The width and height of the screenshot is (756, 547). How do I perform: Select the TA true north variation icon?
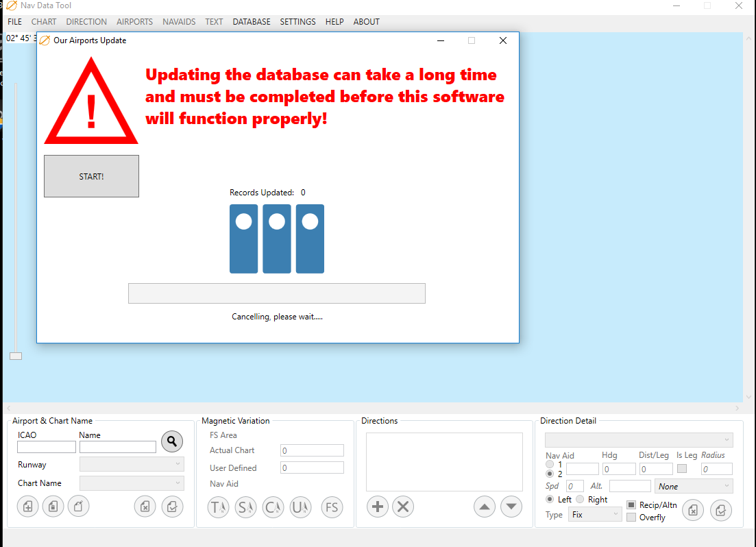[x=218, y=507]
